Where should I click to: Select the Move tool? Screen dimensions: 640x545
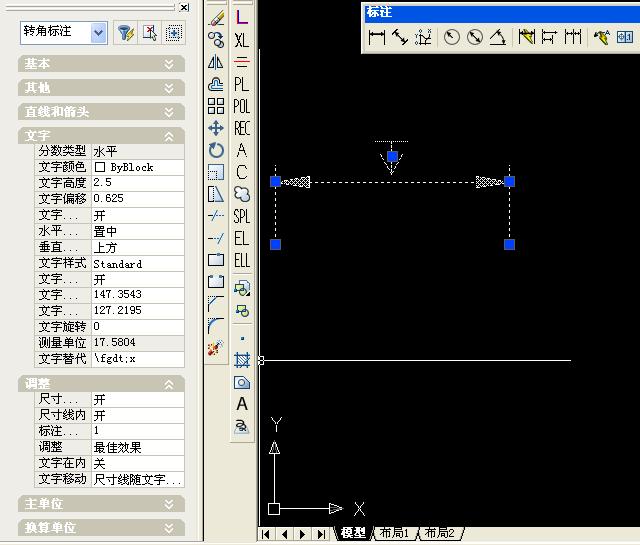pyautogui.click(x=216, y=128)
